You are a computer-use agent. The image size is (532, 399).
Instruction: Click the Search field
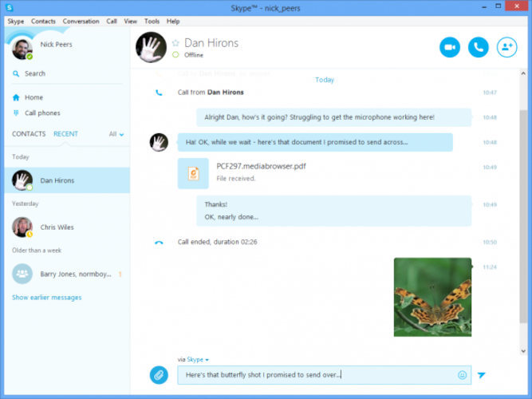click(x=67, y=73)
